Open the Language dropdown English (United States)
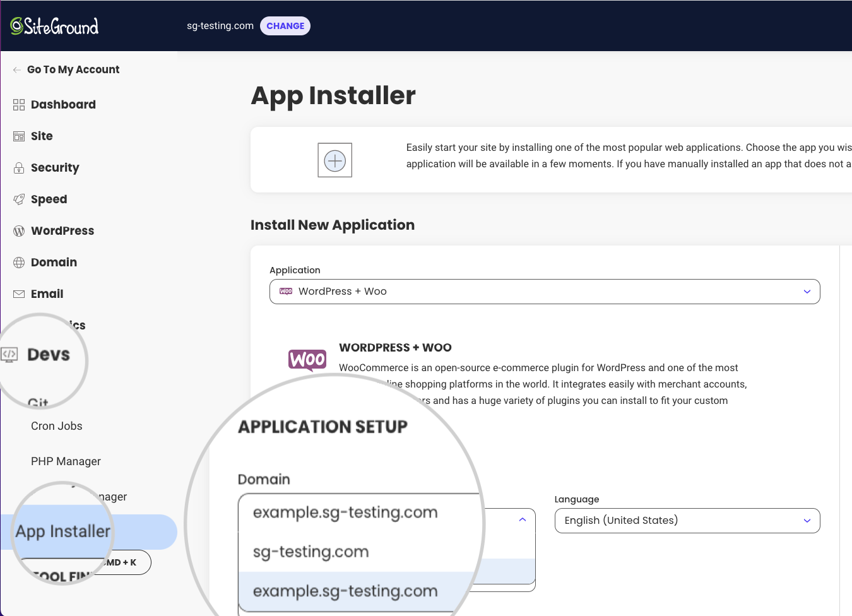Image resolution: width=852 pixels, height=616 pixels. (x=687, y=521)
